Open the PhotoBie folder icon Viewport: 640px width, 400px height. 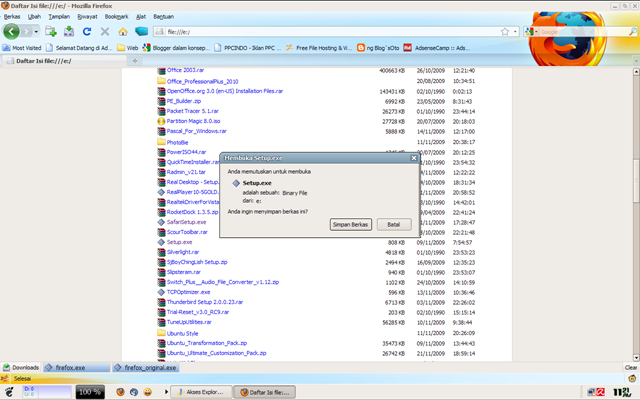(161, 142)
